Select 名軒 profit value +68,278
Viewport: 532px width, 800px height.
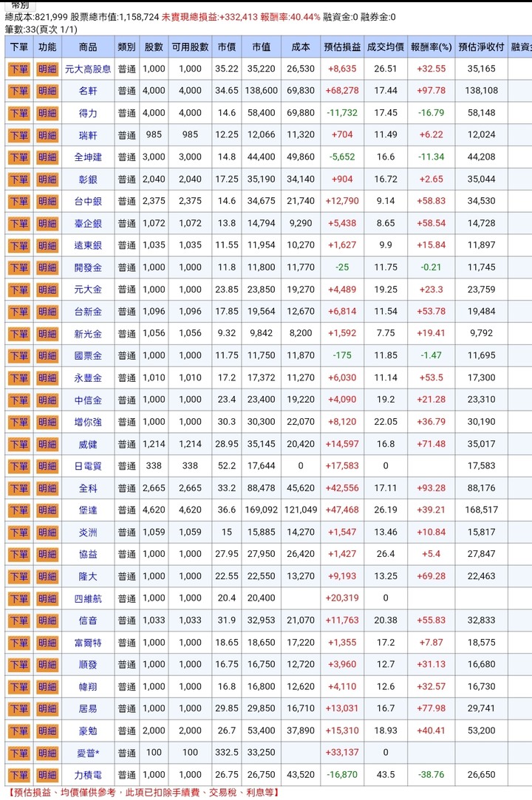(x=342, y=91)
